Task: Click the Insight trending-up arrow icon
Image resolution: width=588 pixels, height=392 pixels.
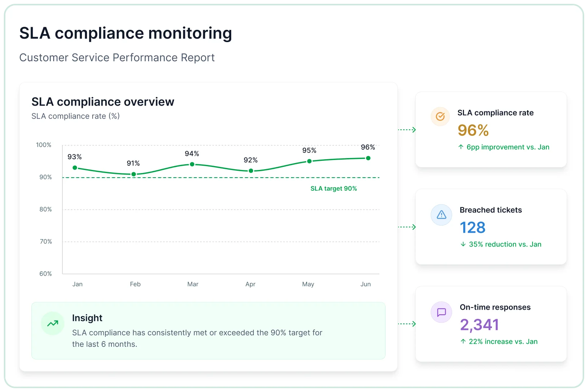Action: pos(52,323)
